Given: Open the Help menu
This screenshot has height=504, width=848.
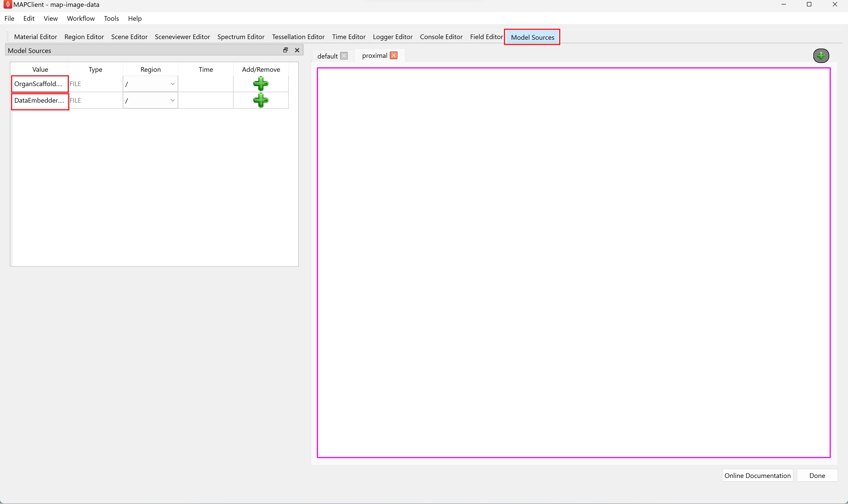Looking at the screenshot, I should 134,18.
